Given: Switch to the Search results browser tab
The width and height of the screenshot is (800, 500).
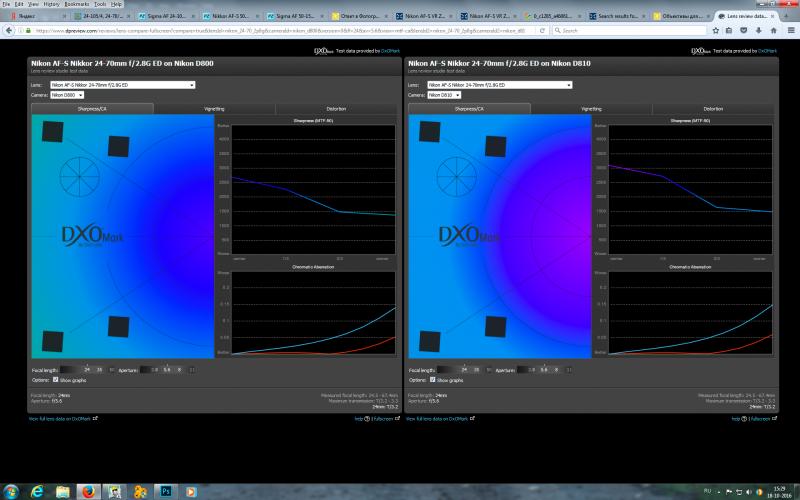Looking at the screenshot, I should 616,16.
